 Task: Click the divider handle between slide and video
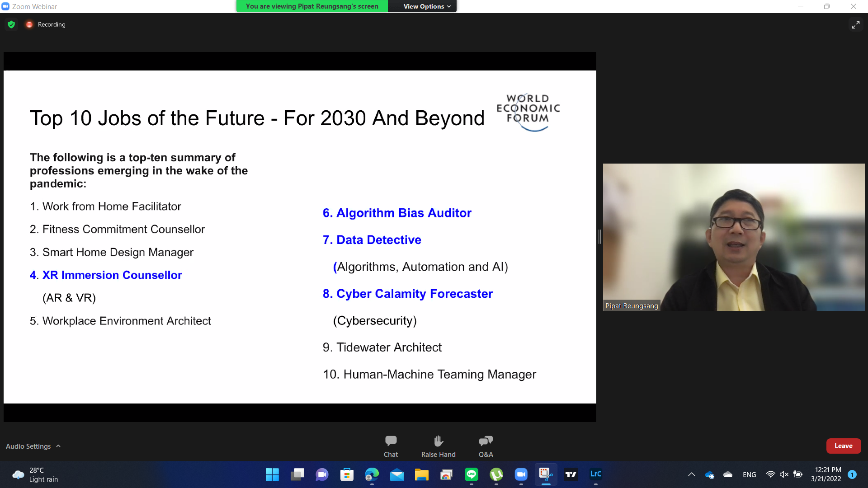[599, 237]
